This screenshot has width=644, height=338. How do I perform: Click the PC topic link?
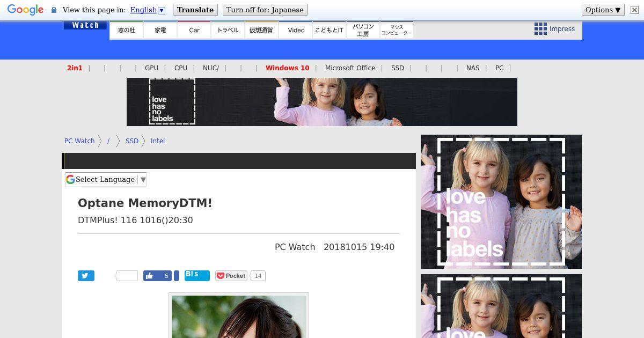pos(499,68)
